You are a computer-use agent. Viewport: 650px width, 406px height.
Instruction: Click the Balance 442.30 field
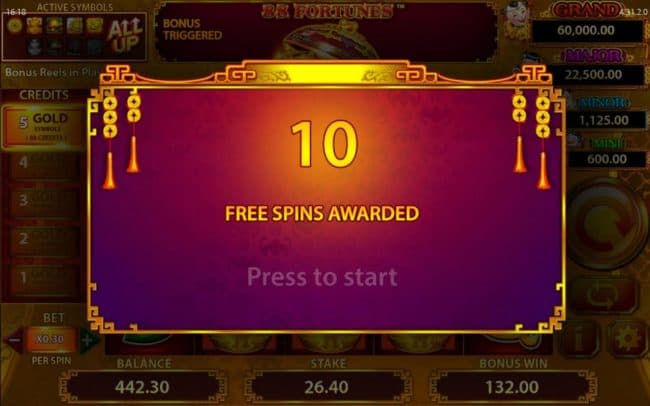point(143,387)
